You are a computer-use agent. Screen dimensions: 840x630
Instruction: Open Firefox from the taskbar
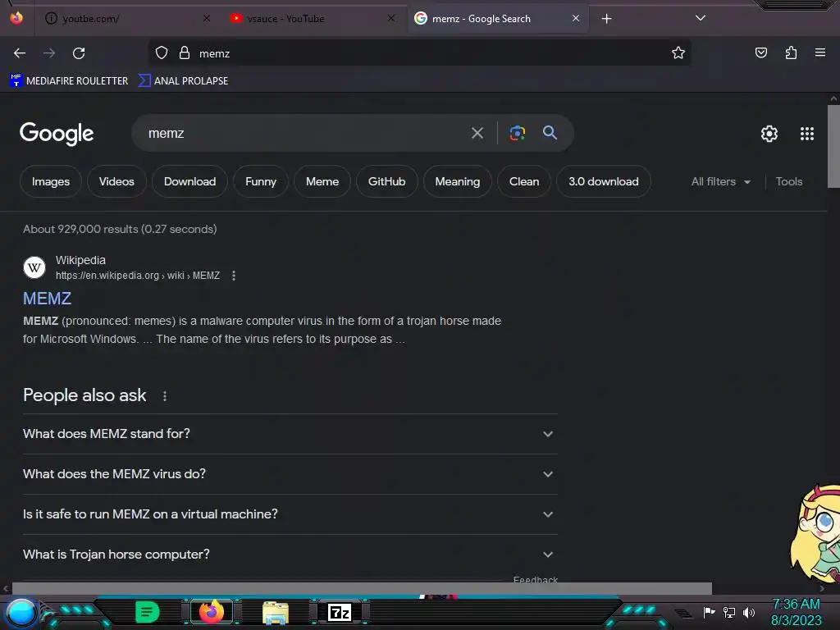pyautogui.click(x=212, y=612)
